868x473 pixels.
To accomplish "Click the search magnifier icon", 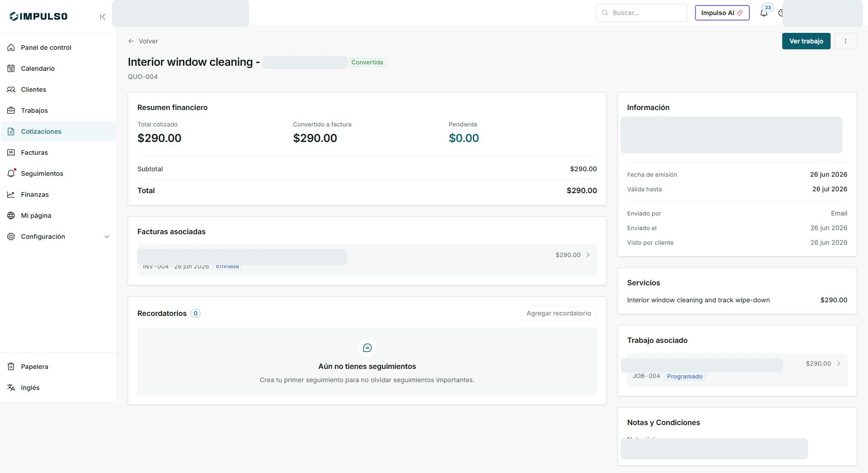I will [x=605, y=13].
